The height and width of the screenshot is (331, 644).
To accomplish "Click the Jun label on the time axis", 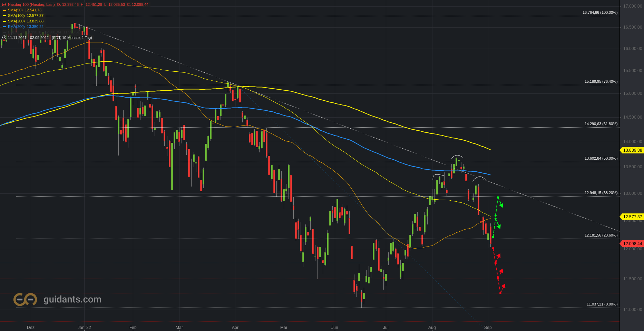I will [334, 328].
